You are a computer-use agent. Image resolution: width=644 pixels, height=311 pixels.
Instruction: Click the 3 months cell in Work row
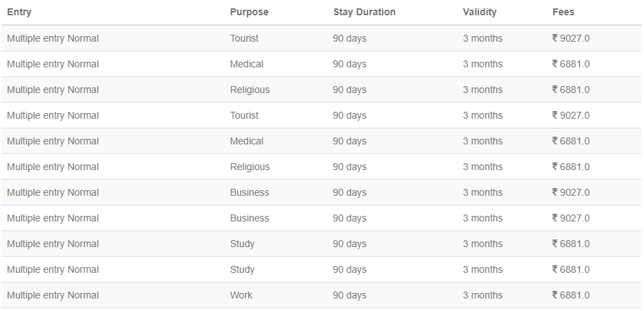pyautogui.click(x=482, y=295)
